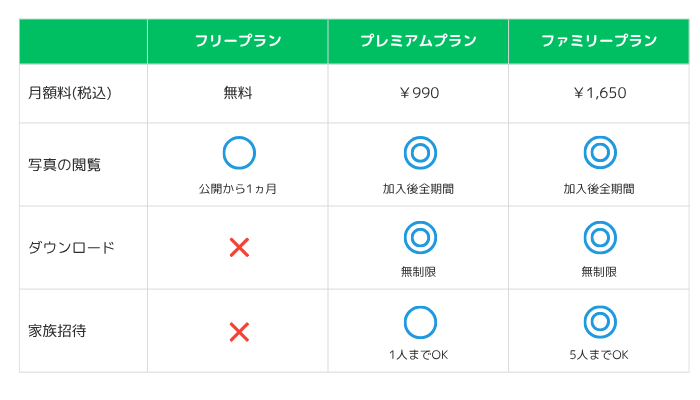
Task: Click the ¥1,650 price cell
Action: point(599,93)
